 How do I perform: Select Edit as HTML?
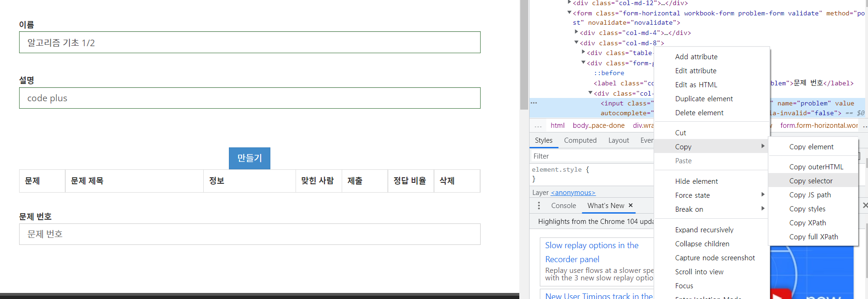coord(696,85)
